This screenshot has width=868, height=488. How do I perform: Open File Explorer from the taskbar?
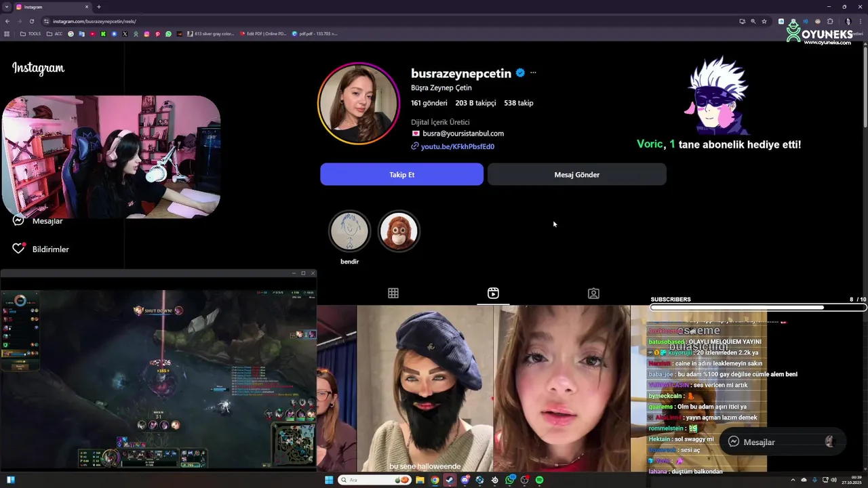pyautogui.click(x=420, y=480)
